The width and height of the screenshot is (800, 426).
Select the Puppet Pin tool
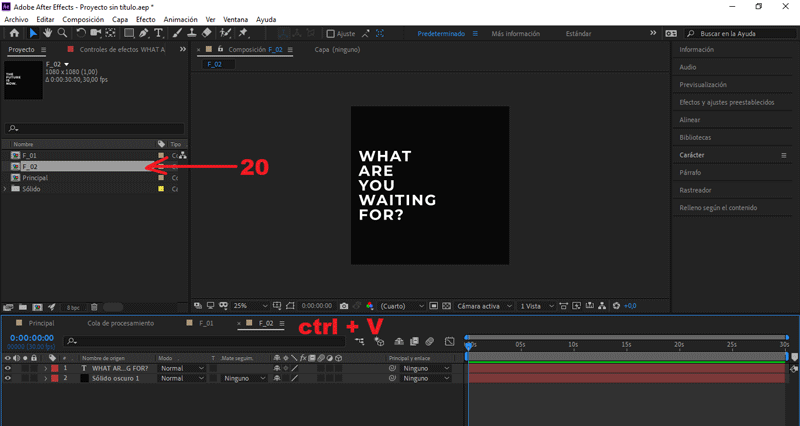click(243, 33)
